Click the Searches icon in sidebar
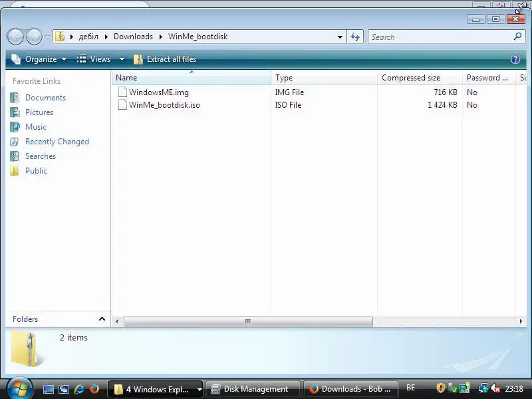Image resolution: width=532 pixels, height=399 pixels. [x=15, y=156]
